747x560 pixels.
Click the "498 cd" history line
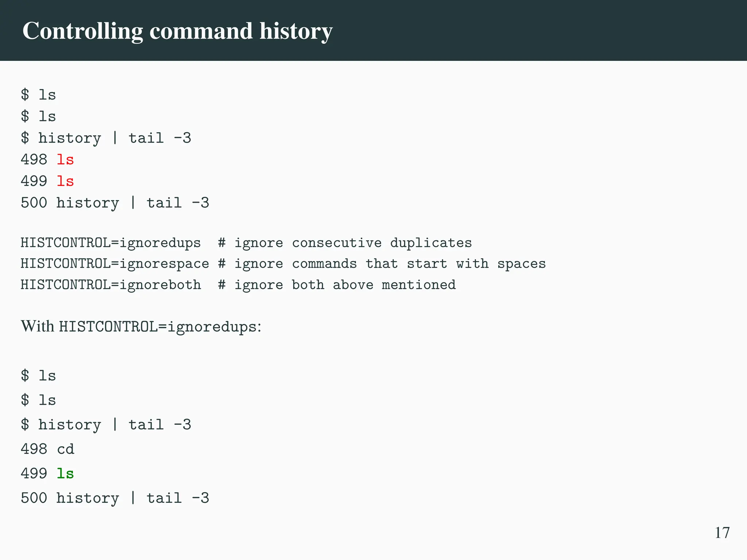pos(47,449)
